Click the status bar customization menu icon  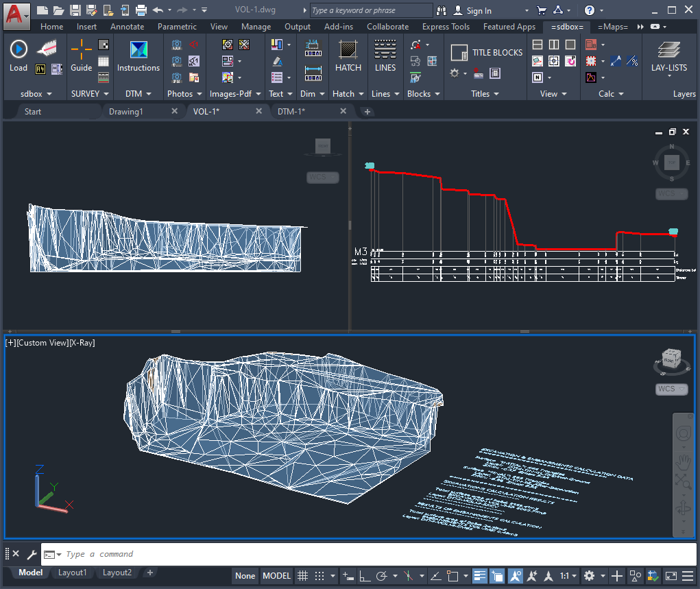(x=688, y=576)
